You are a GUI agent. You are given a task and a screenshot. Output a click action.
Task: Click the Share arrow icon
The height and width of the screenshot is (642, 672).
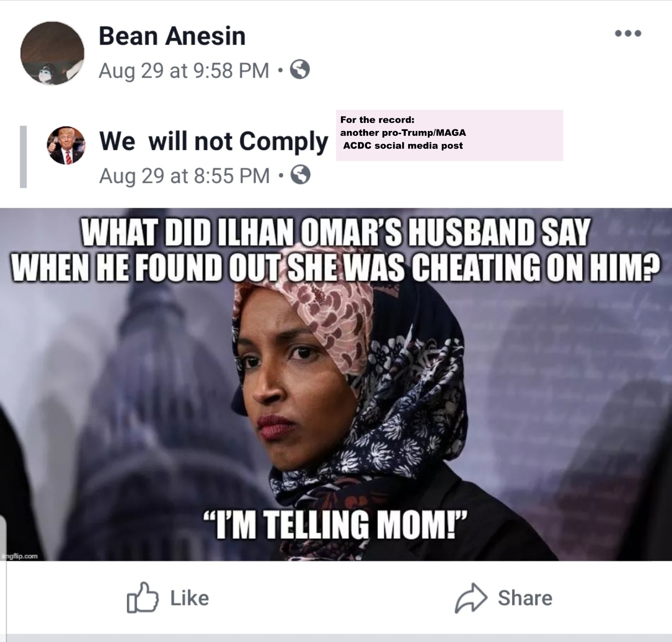click(x=470, y=598)
